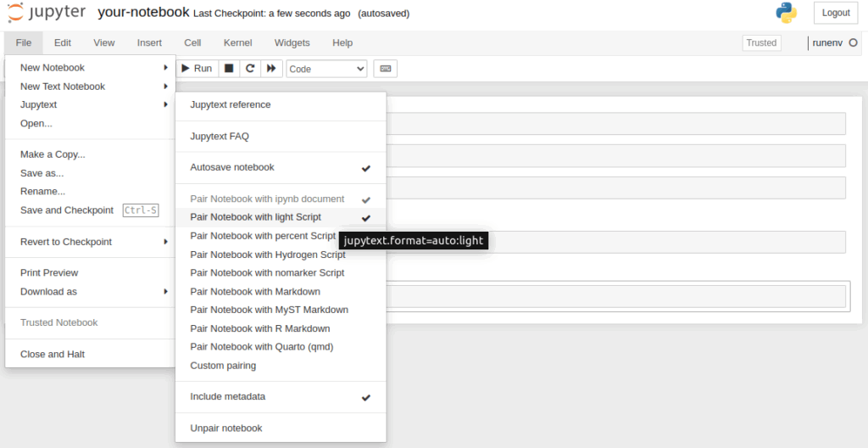Click the runenv kernel status circle
Viewport: 868px width, 448px height.
pos(853,42)
